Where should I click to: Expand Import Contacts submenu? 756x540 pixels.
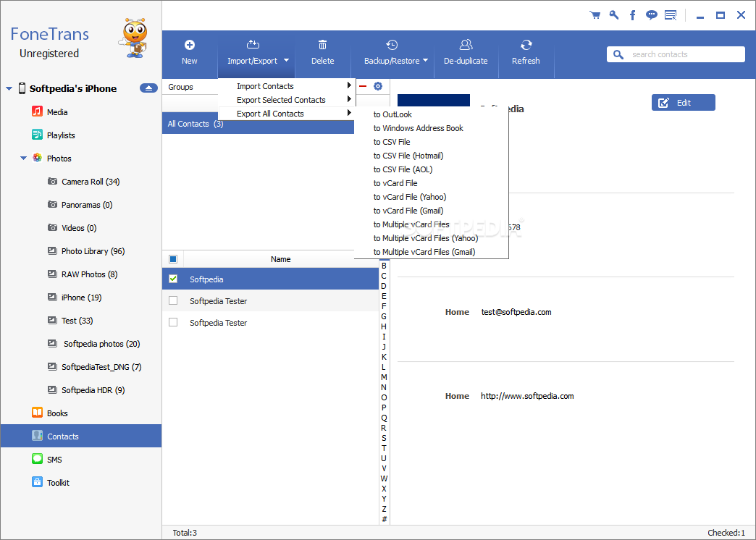[x=286, y=86]
